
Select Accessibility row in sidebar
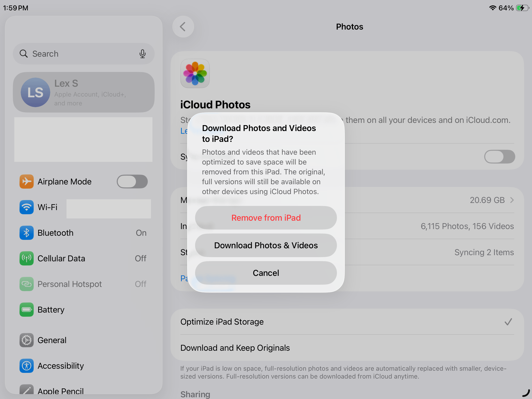(84, 366)
